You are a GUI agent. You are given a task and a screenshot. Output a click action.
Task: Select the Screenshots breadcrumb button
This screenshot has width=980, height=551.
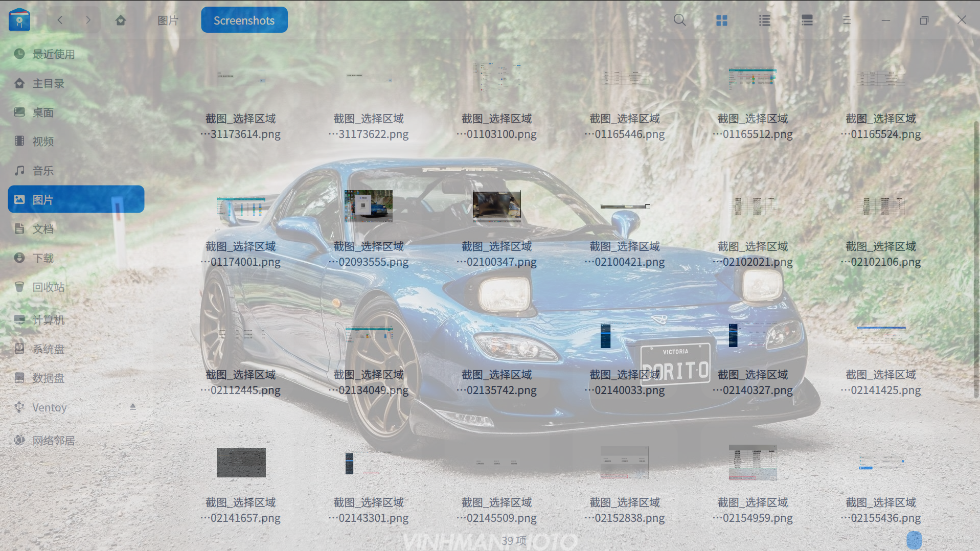(244, 20)
